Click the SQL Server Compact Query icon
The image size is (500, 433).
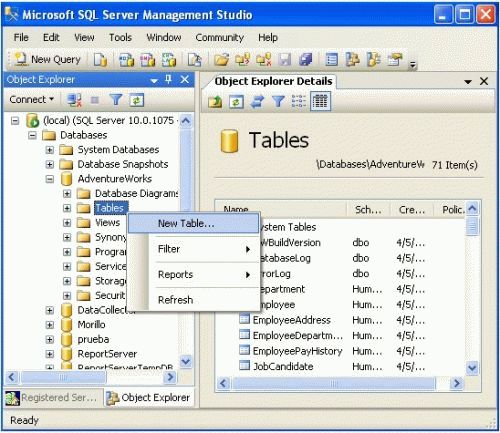click(x=195, y=60)
